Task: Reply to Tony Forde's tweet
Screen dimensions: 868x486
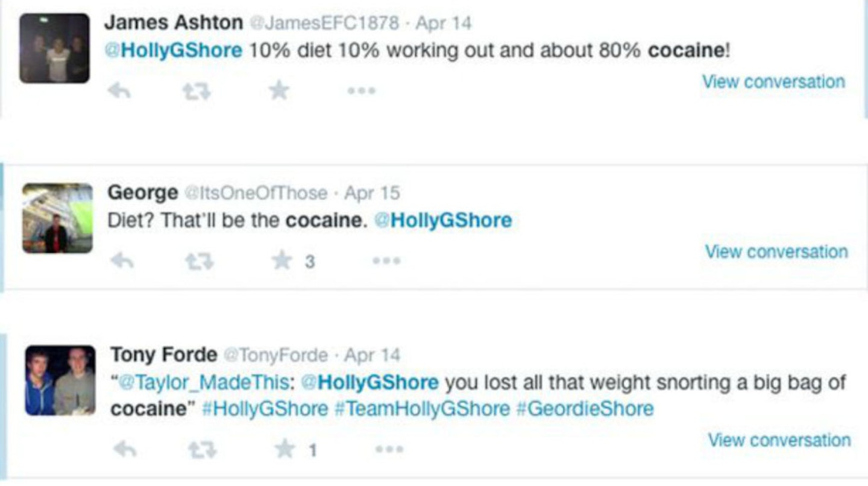Action: 125,449
